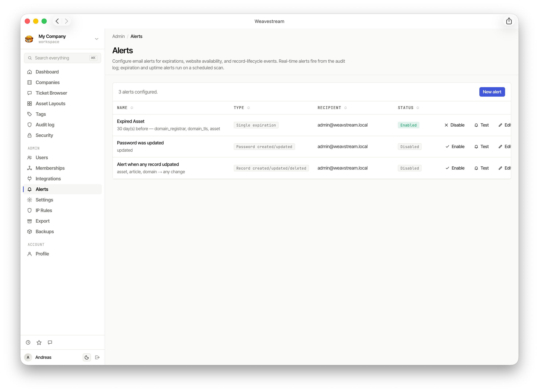This screenshot has width=539, height=392.
Task: Expand the My Company workspace switcher
Action: (96, 39)
